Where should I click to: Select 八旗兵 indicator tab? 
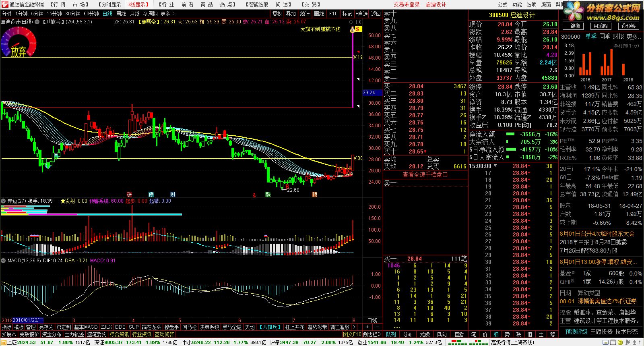(270, 327)
